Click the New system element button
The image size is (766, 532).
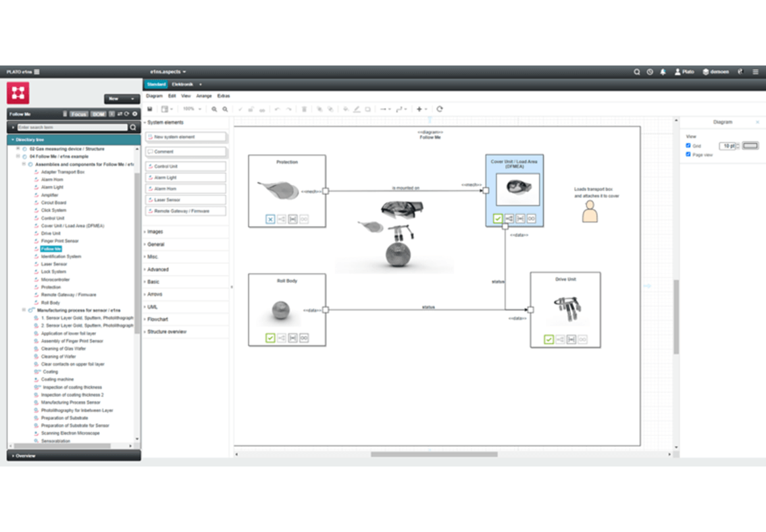coord(186,137)
